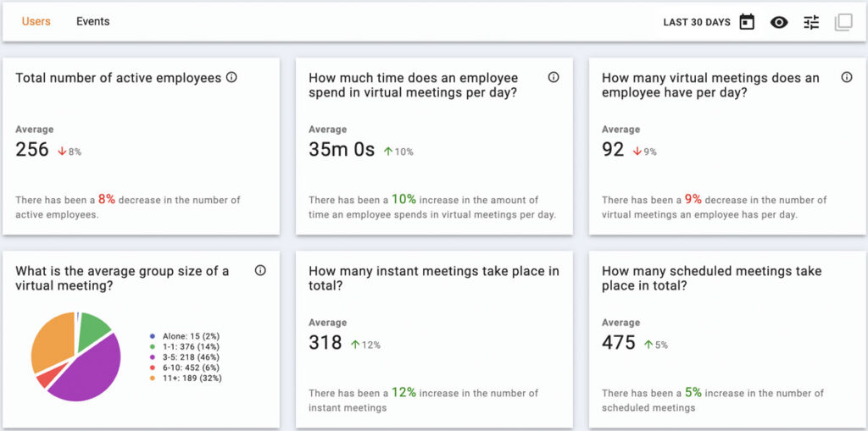
Task: Click the red 9% in the description
Action: tap(693, 199)
